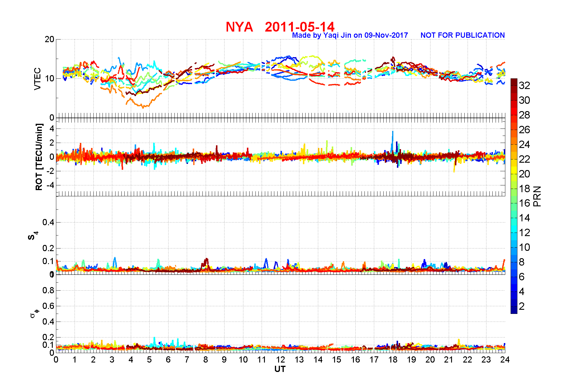Click the x-axis tick label "13" UT
The height and width of the screenshot is (392, 561).
pos(299,360)
